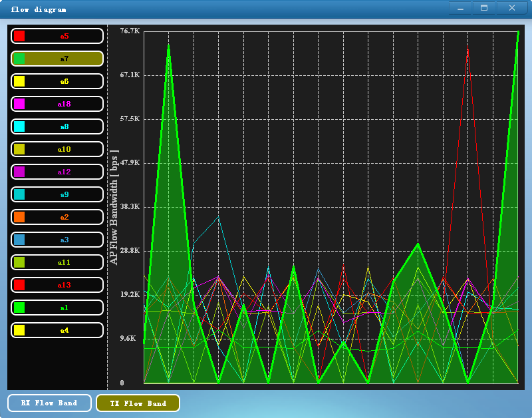Select the a12 series button

pos(57,172)
